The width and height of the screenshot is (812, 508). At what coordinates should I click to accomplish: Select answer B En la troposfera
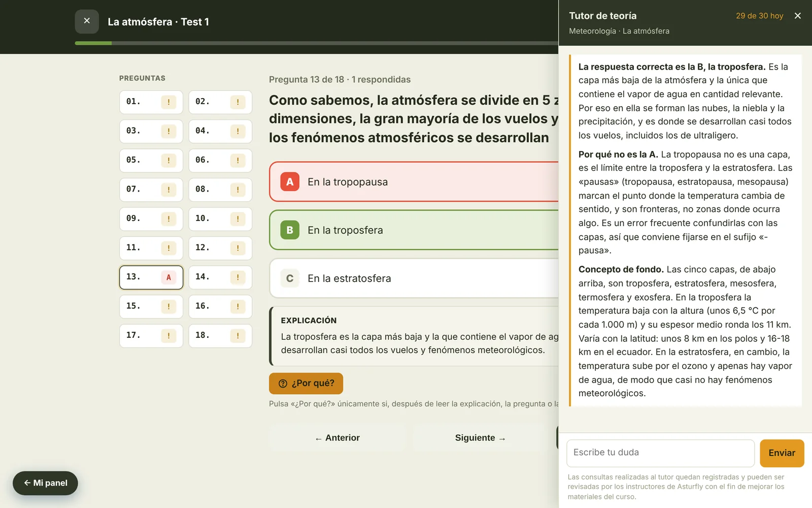414,230
